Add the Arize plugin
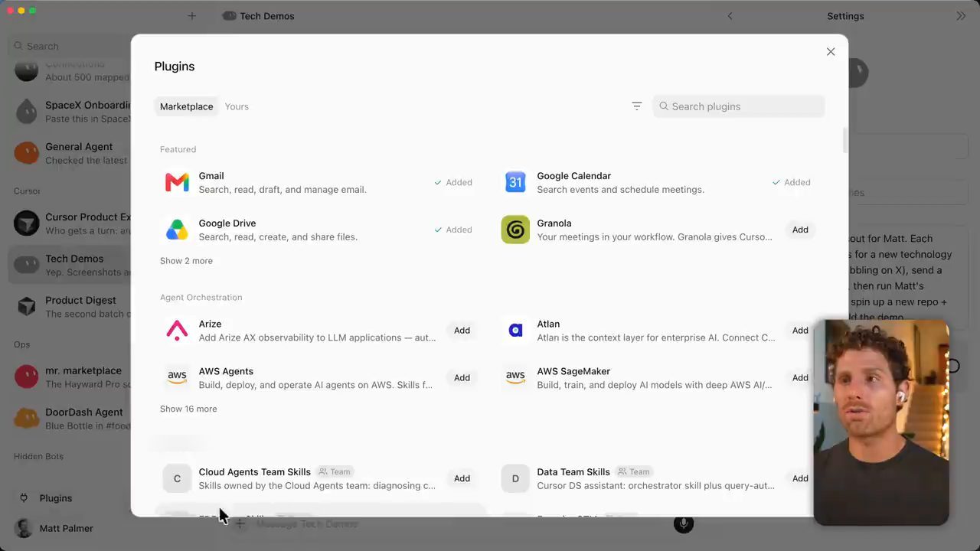This screenshot has height=551, width=980. (462, 331)
